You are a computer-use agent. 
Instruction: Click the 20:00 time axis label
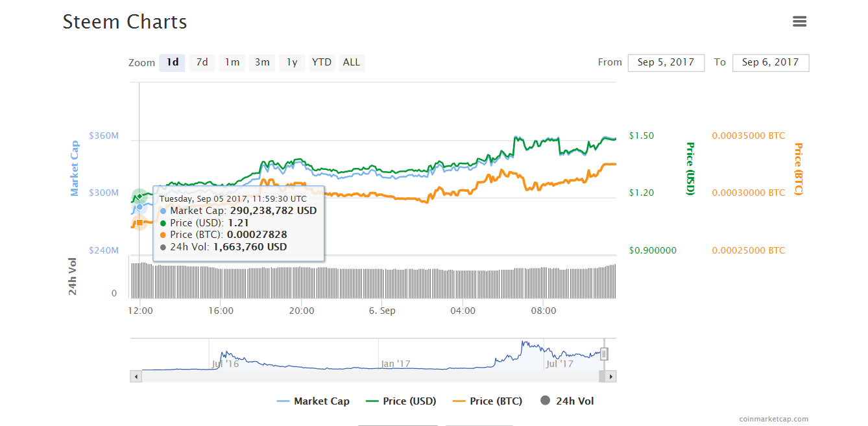(x=302, y=311)
